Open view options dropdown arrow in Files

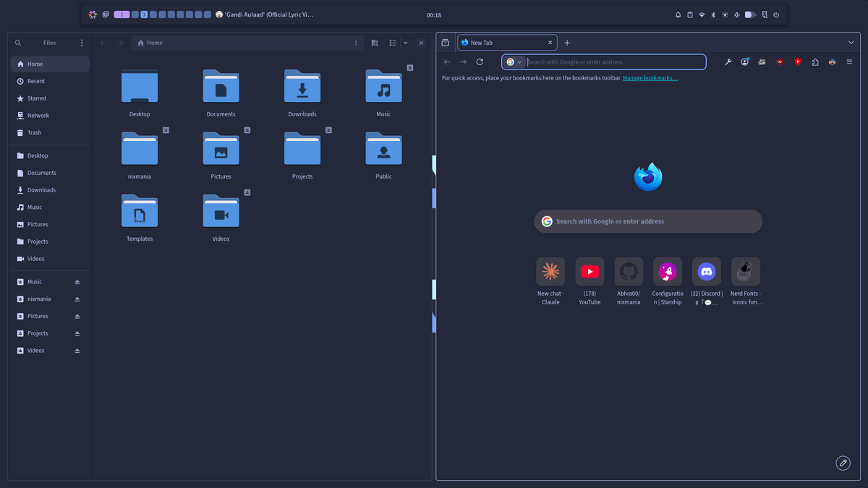click(405, 43)
